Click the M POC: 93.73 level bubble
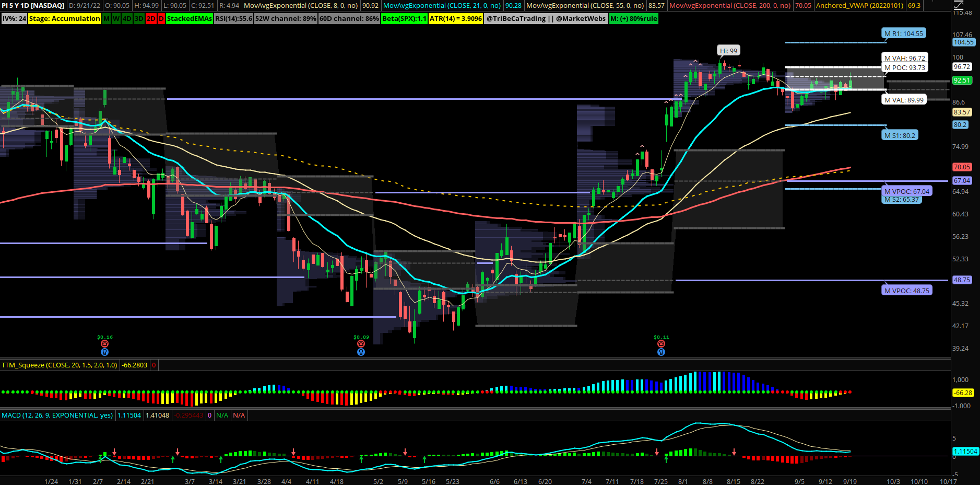 tap(905, 67)
